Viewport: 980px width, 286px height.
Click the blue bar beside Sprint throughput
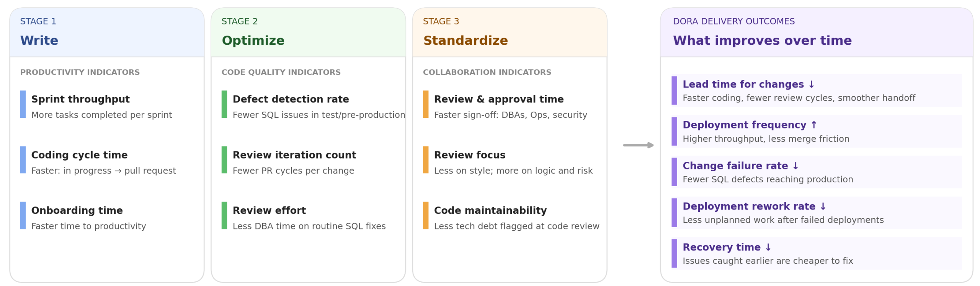coord(23,104)
